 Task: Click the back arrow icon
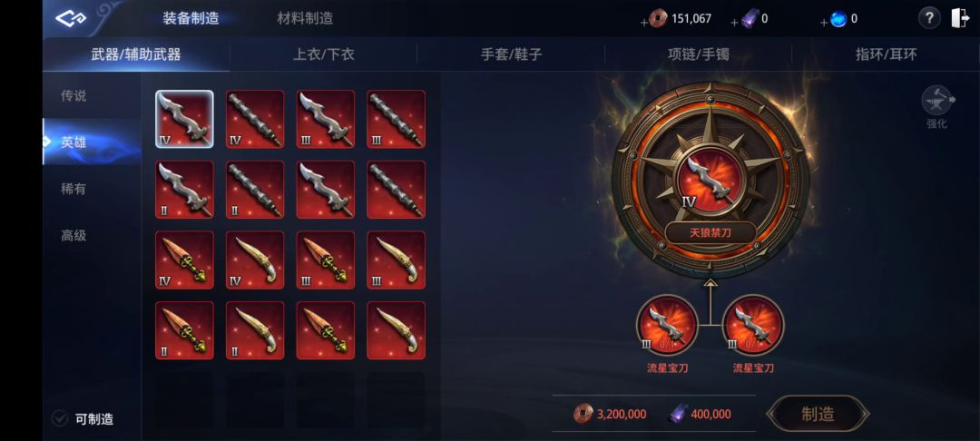(70, 18)
